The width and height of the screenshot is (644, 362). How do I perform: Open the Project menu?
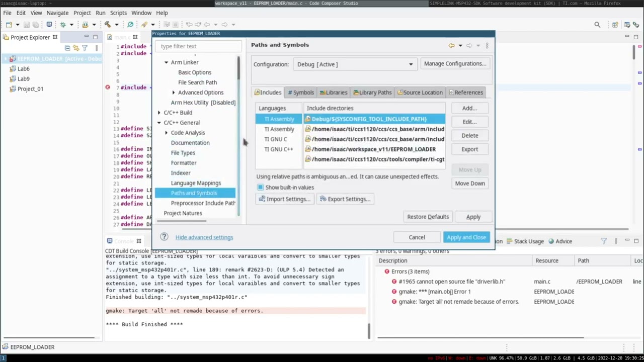(82, 13)
